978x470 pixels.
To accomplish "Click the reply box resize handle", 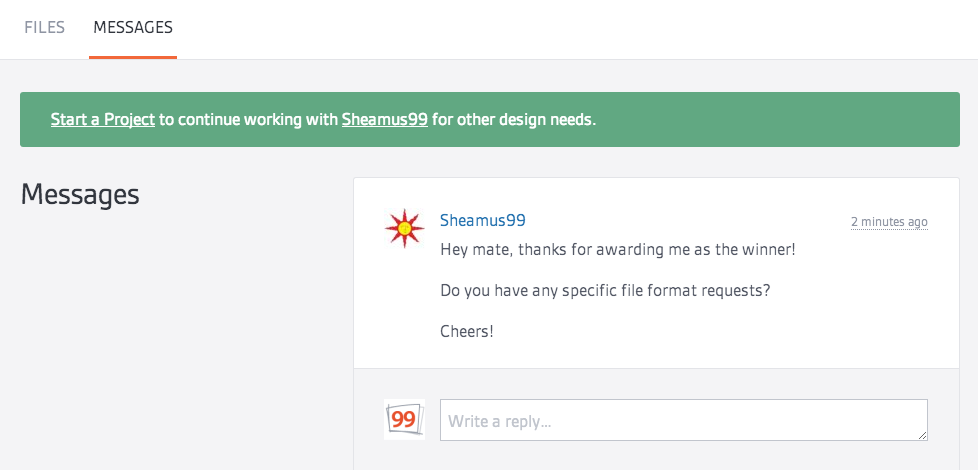I will click(x=922, y=435).
